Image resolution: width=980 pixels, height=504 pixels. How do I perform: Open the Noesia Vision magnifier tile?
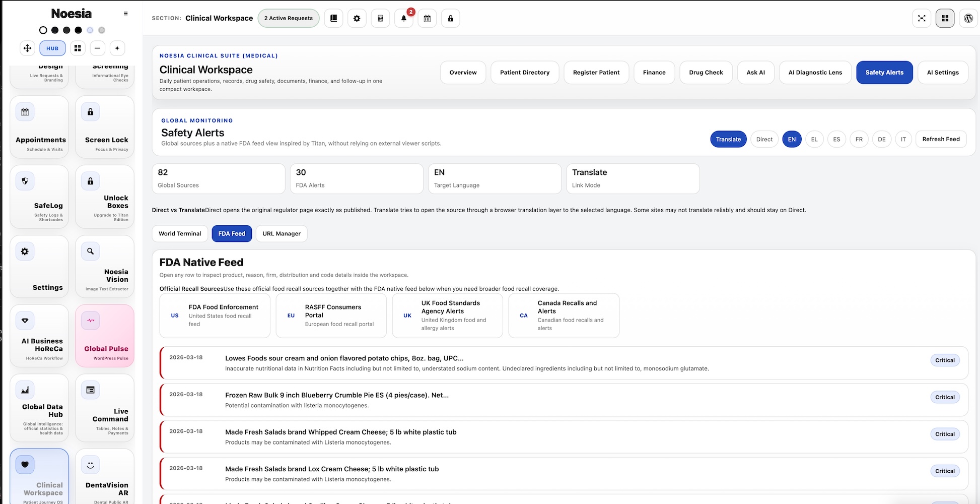105,267
